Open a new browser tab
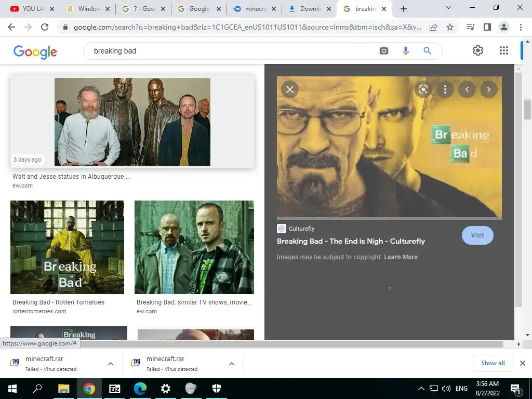532x399 pixels. tap(403, 9)
